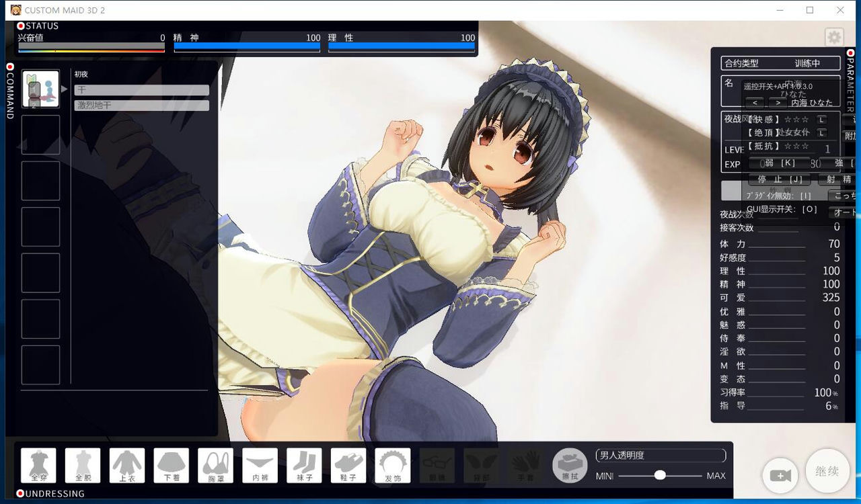Screen dimensions: 861x504
Task: Select the 鞋子 shoes icon
Action: [348, 465]
